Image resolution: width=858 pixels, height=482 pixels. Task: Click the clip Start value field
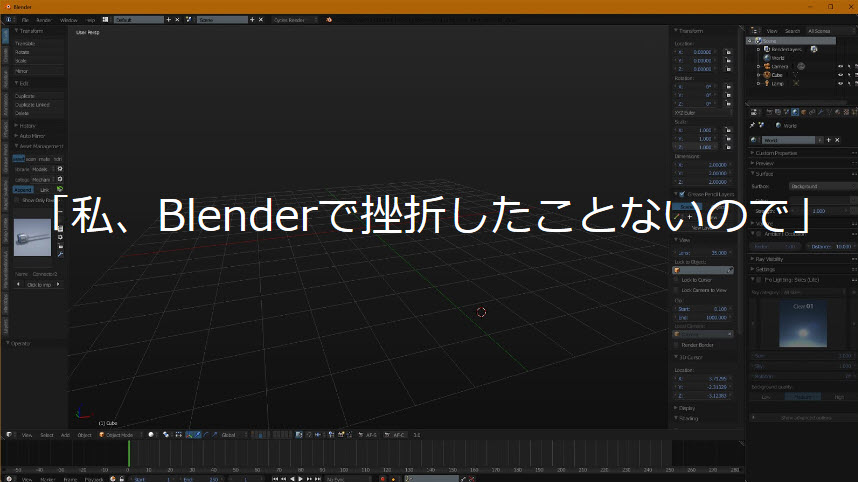(x=703, y=309)
